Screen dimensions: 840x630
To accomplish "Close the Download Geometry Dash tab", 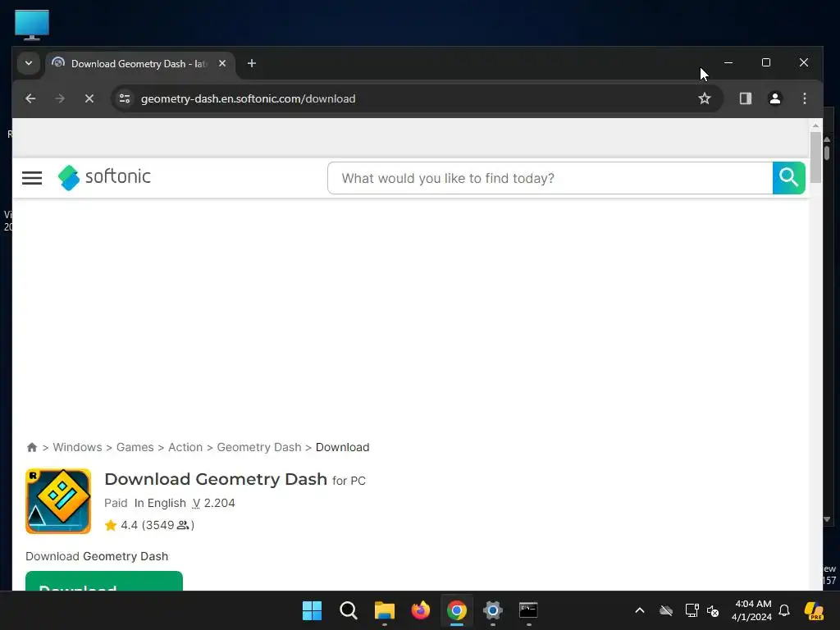I will tap(222, 63).
